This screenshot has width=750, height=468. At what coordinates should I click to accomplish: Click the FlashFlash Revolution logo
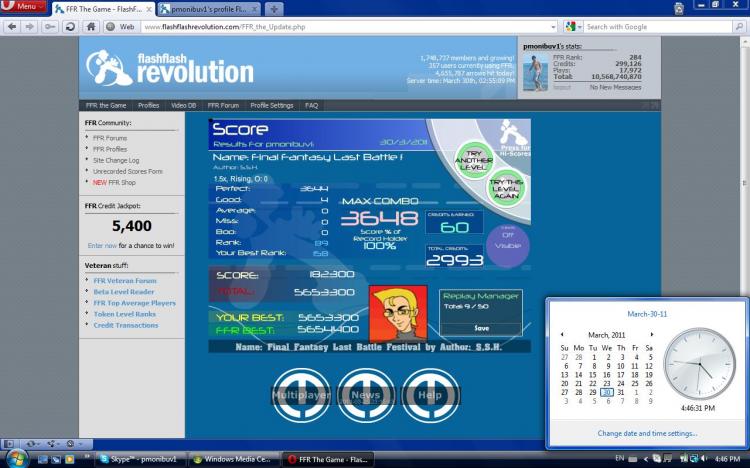[170, 68]
